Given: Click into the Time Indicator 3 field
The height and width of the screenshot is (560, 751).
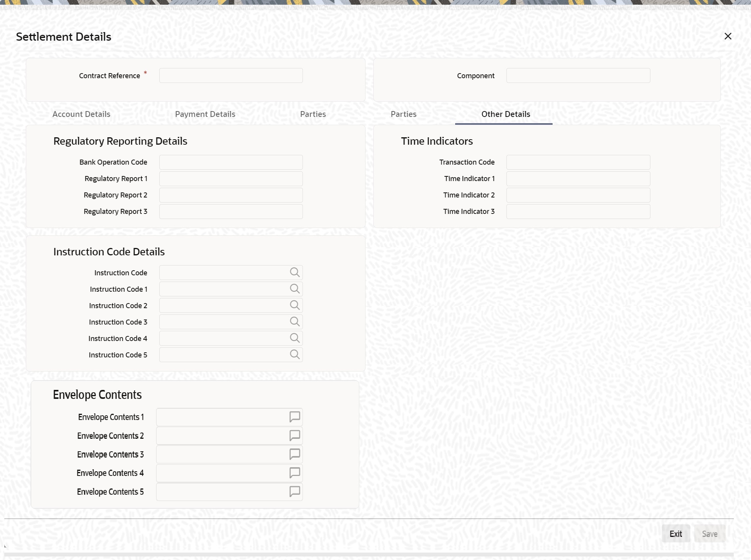Looking at the screenshot, I should point(578,212).
